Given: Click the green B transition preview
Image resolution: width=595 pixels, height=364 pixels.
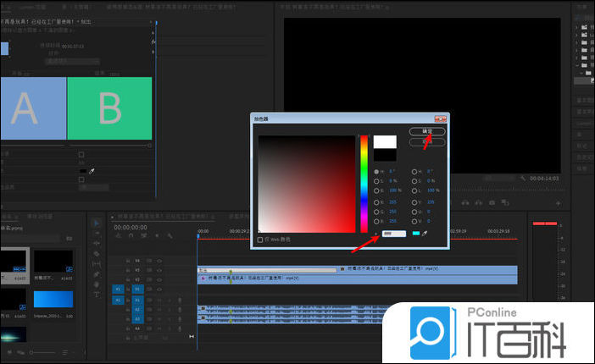Looking at the screenshot, I should coord(110,108).
